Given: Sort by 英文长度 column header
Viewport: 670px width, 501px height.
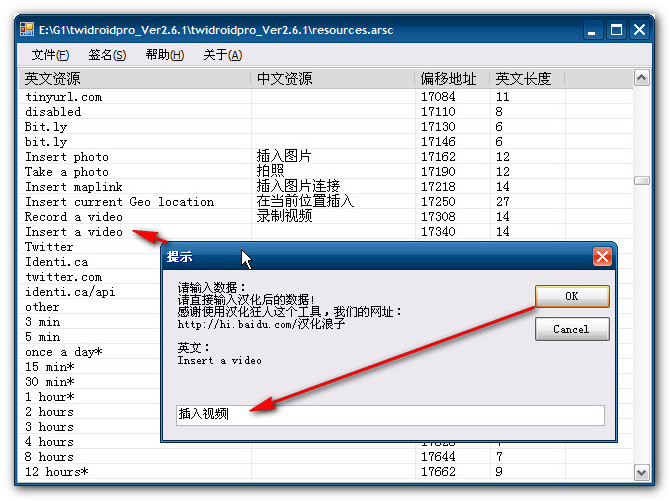Looking at the screenshot, I should click(527, 79).
